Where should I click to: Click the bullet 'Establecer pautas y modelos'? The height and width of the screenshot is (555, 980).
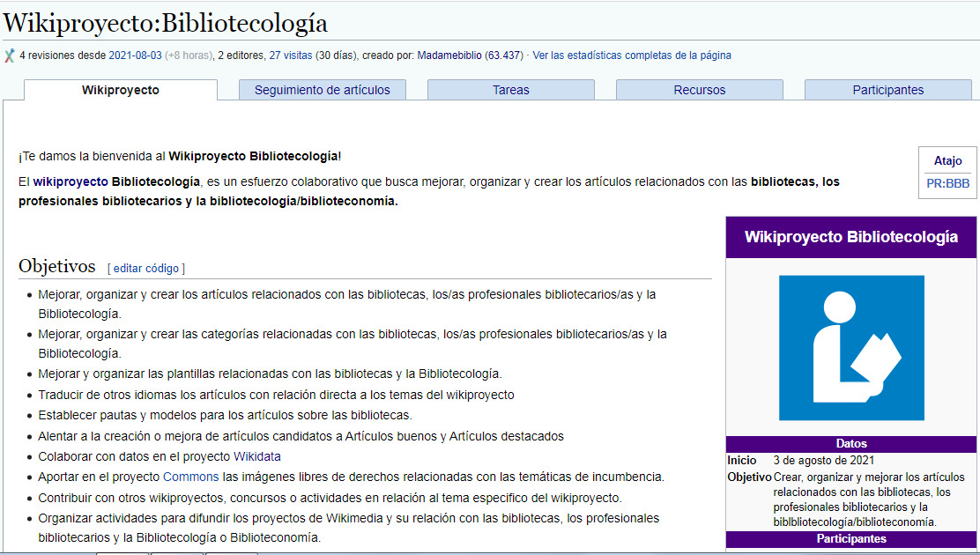225,415
